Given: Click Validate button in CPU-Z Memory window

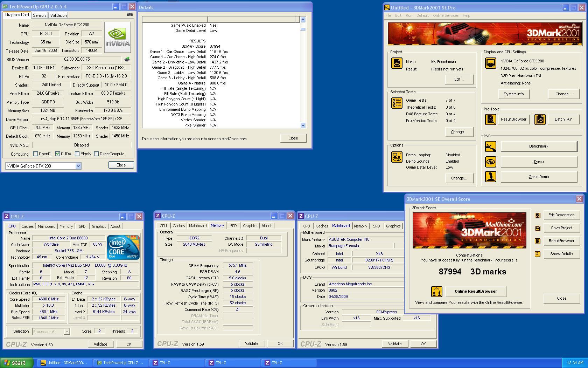Looking at the screenshot, I should click(251, 343).
